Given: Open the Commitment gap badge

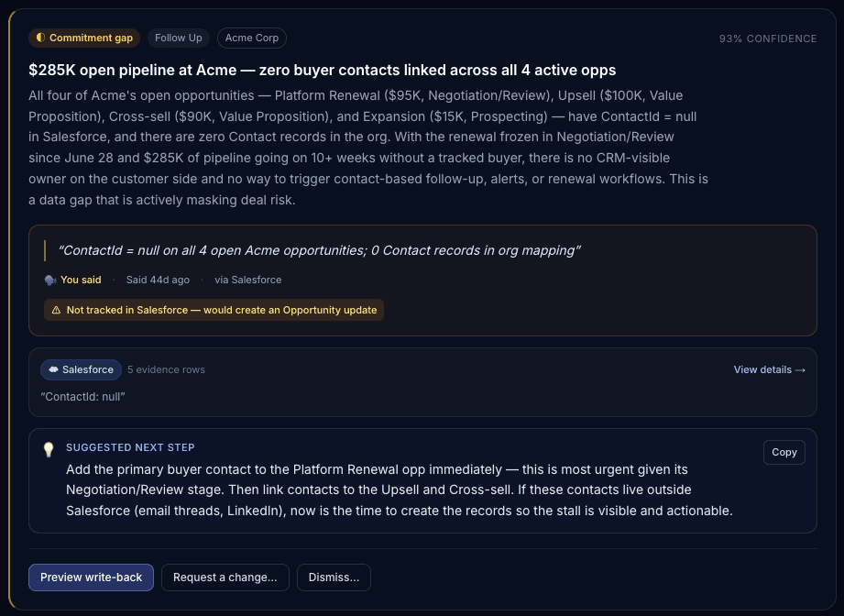Looking at the screenshot, I should click(x=84, y=38).
